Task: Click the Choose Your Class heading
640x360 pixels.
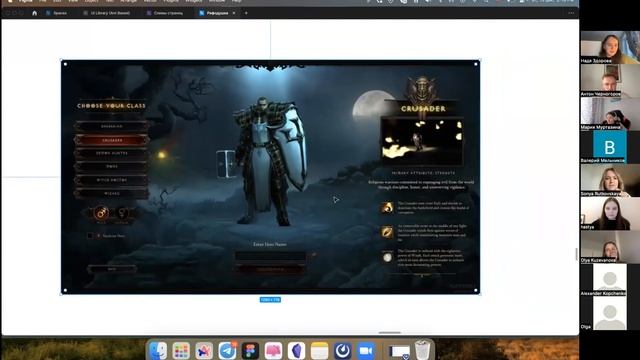Action: coord(111,106)
